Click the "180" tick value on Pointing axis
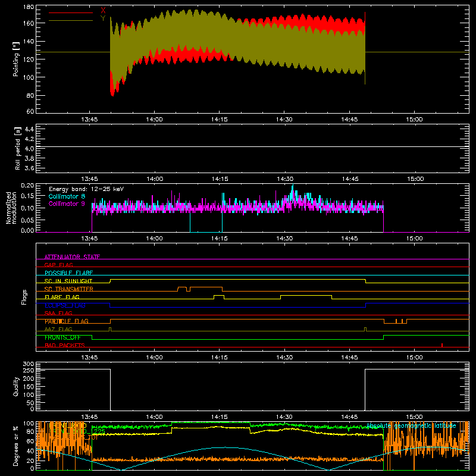This screenshot has height=476, width=476. [x=29, y=7]
